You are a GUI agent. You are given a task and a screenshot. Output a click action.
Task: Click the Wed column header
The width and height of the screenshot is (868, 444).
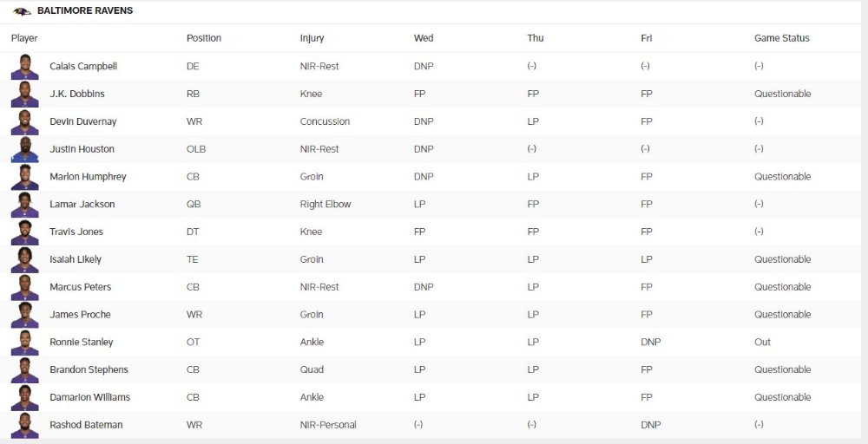(424, 38)
